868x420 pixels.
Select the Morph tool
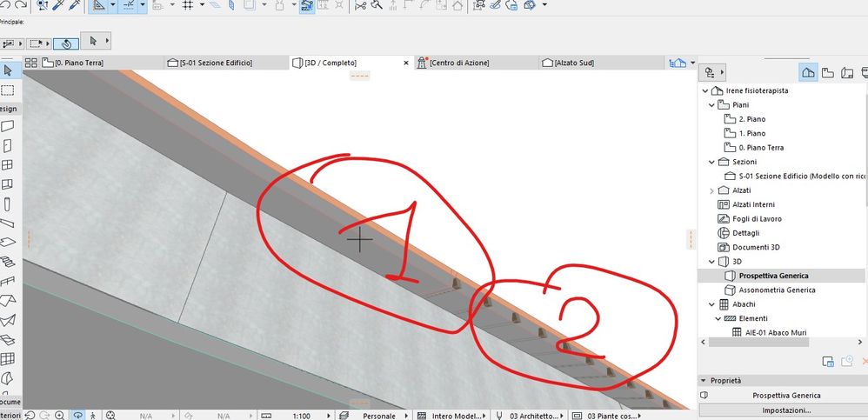click(7, 378)
